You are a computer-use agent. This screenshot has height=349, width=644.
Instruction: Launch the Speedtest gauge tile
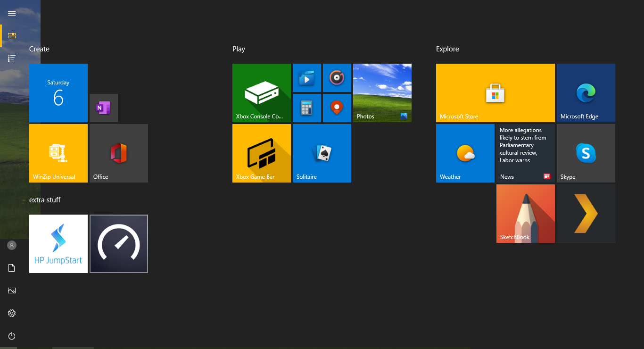pos(119,244)
